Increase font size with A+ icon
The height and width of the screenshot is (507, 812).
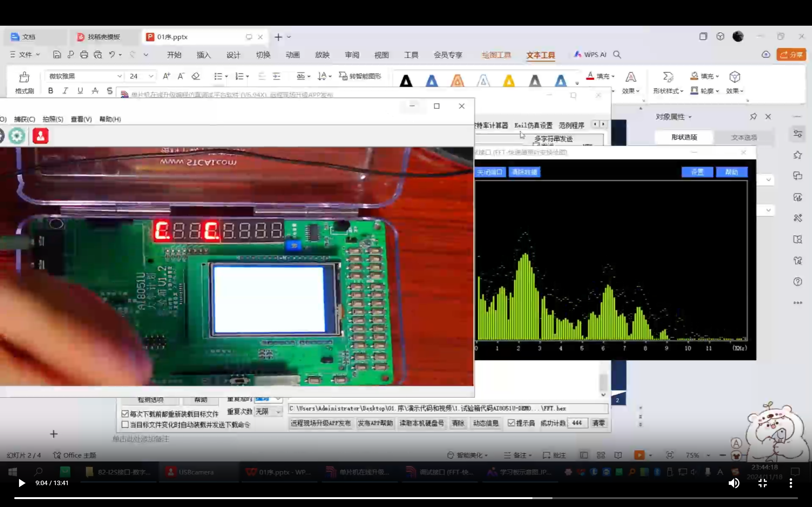(x=166, y=76)
